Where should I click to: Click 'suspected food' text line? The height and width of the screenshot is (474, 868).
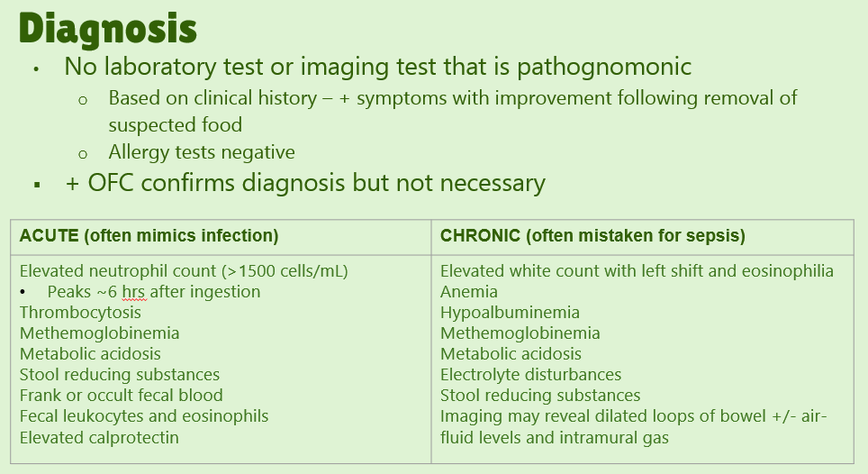pos(175,124)
